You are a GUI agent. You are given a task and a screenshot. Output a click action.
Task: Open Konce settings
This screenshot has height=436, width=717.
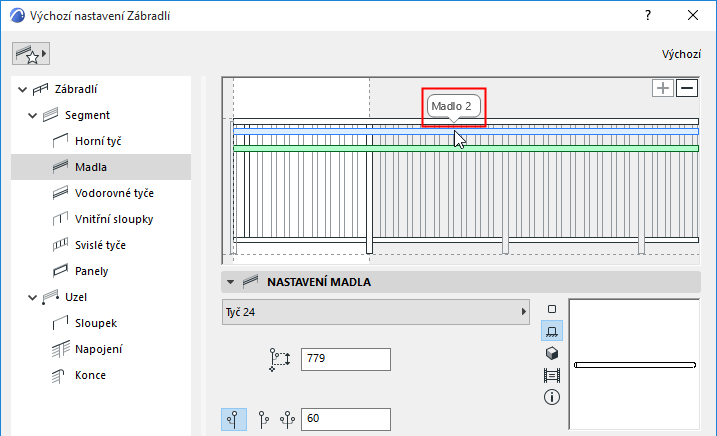[x=91, y=375]
